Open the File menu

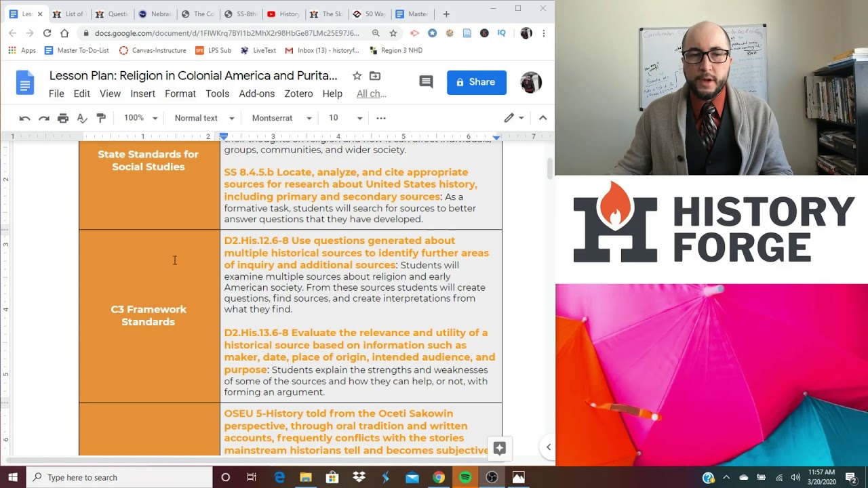pyautogui.click(x=56, y=94)
